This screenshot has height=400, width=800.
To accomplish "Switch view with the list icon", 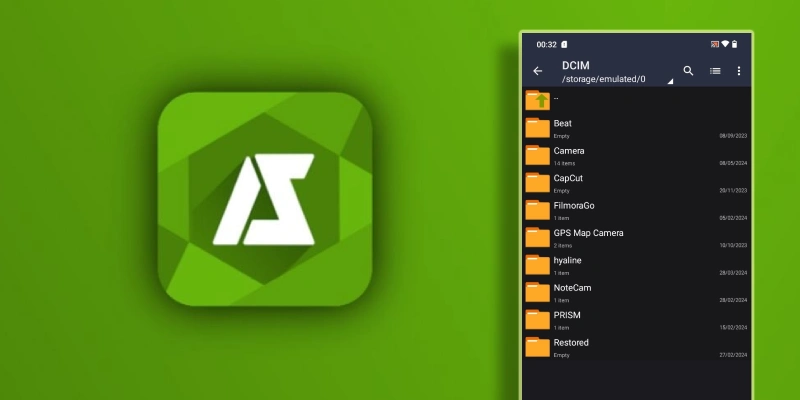I will (715, 71).
